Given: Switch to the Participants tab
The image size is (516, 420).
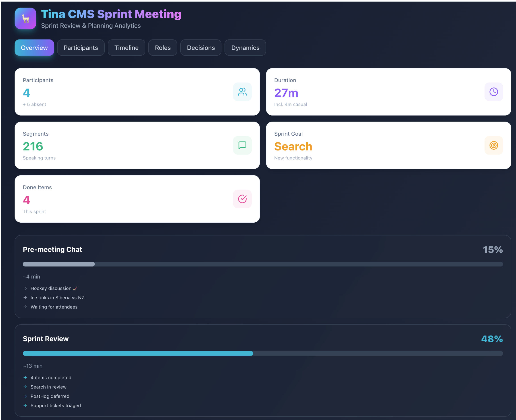Looking at the screenshot, I should 81,48.
